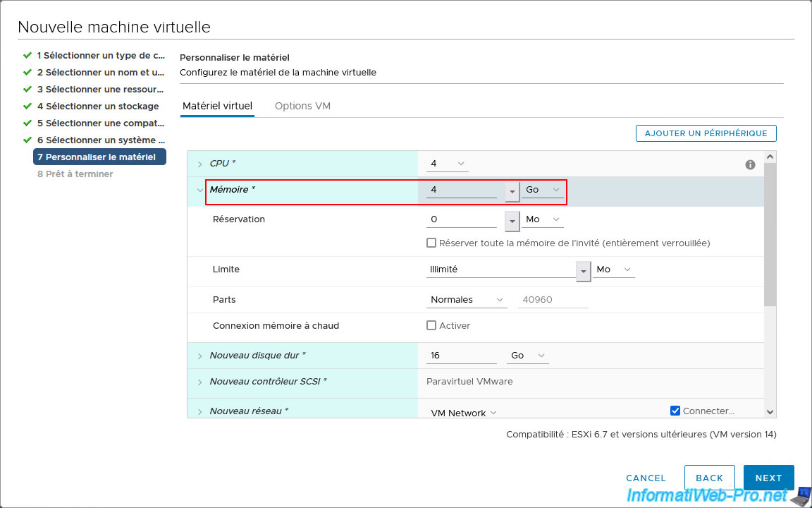Viewport: 812px width, 508px height.
Task: Click the NEXT button
Action: tap(768, 478)
